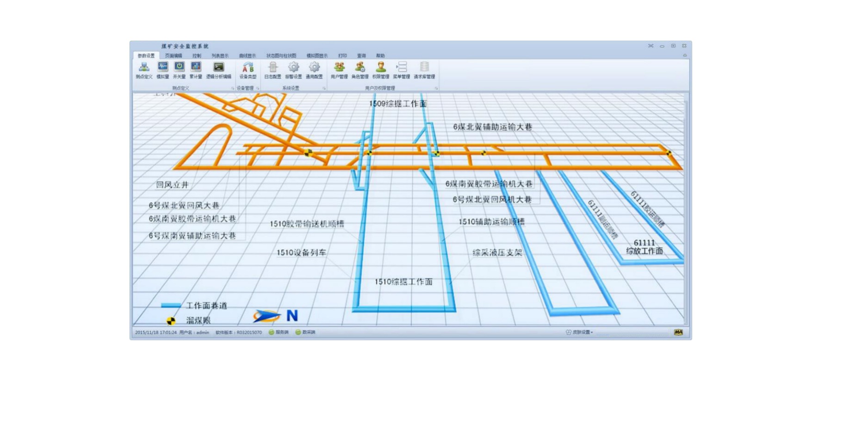The image size is (868, 441).
Task: Open 用户管理 user management
Action: [x=339, y=70]
